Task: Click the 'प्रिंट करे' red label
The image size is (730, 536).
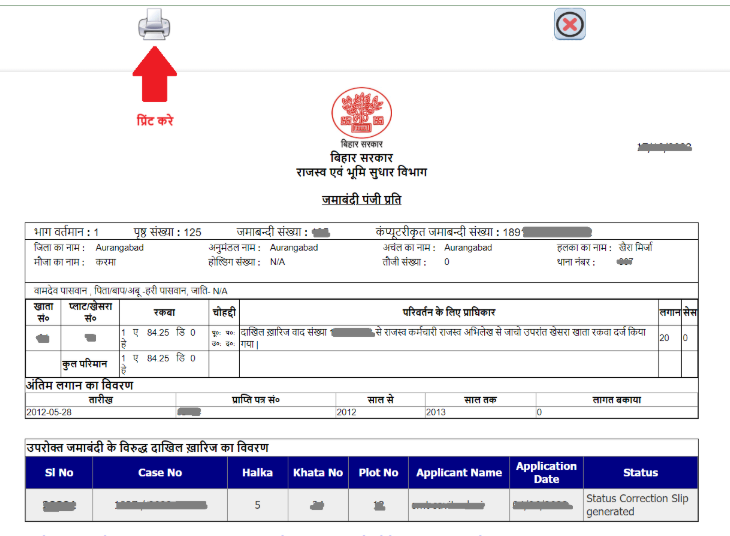Action: 154,120
